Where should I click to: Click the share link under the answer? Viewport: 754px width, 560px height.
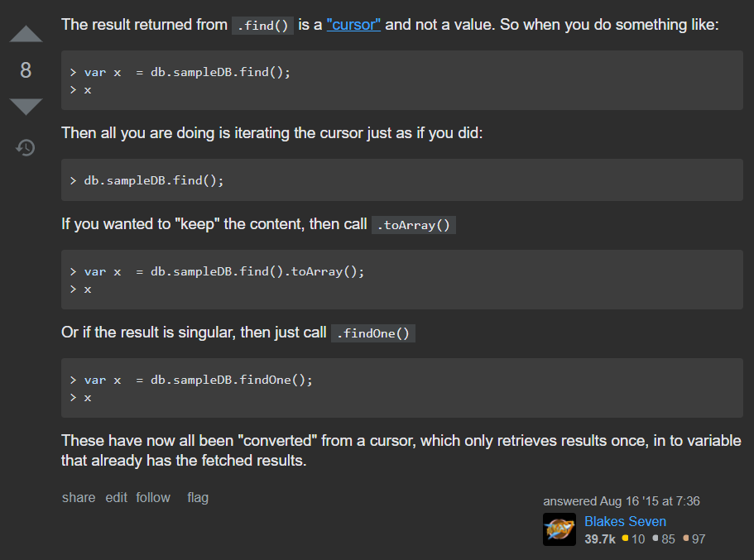79,497
